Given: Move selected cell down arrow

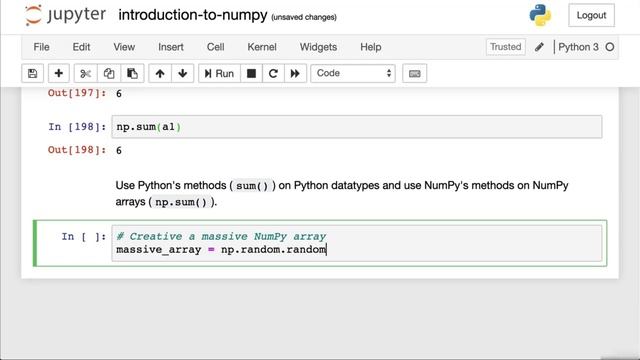Looking at the screenshot, I should (x=182, y=73).
